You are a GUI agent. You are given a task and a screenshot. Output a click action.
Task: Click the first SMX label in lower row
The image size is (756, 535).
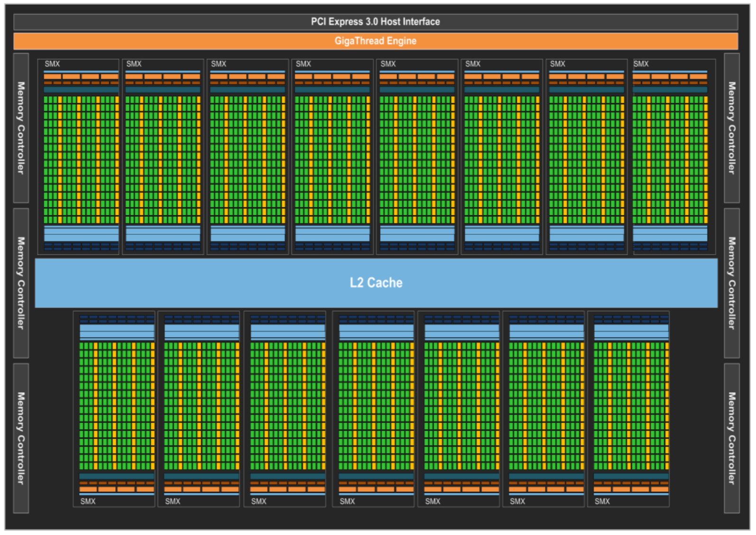(88, 501)
